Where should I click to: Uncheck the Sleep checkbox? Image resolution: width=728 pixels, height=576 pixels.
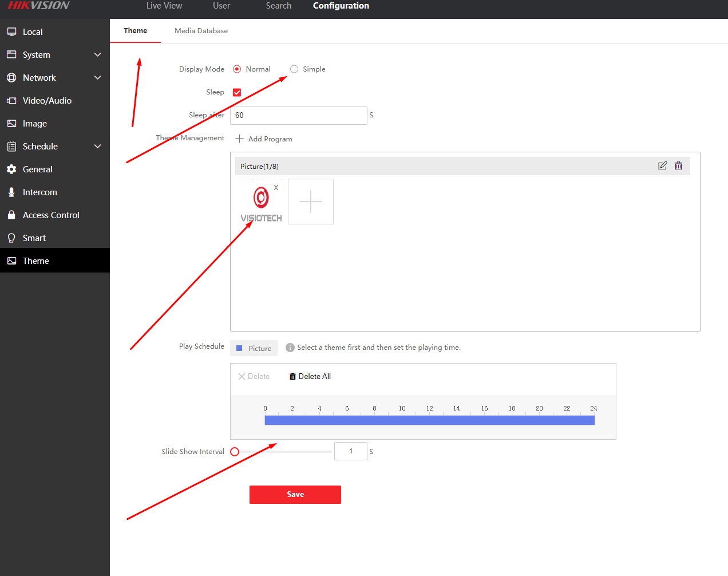coord(237,92)
